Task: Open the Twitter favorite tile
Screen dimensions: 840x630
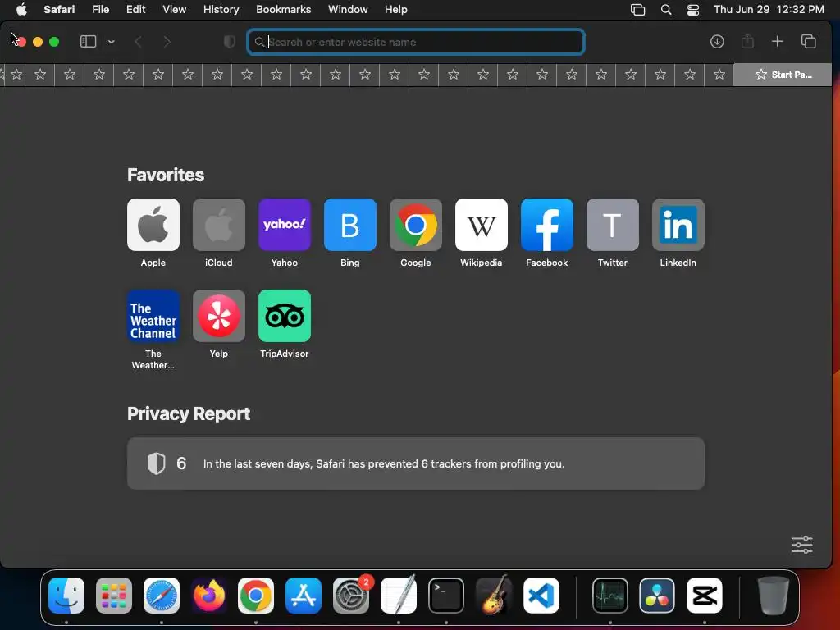Action: pos(612,225)
